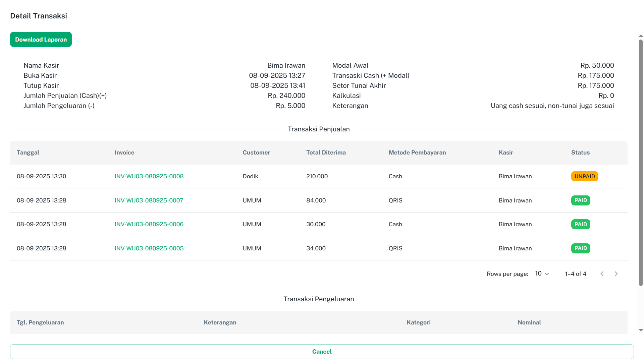This screenshot has height=362, width=644.
Task: Click the UNPAID status badge
Action: (x=584, y=176)
